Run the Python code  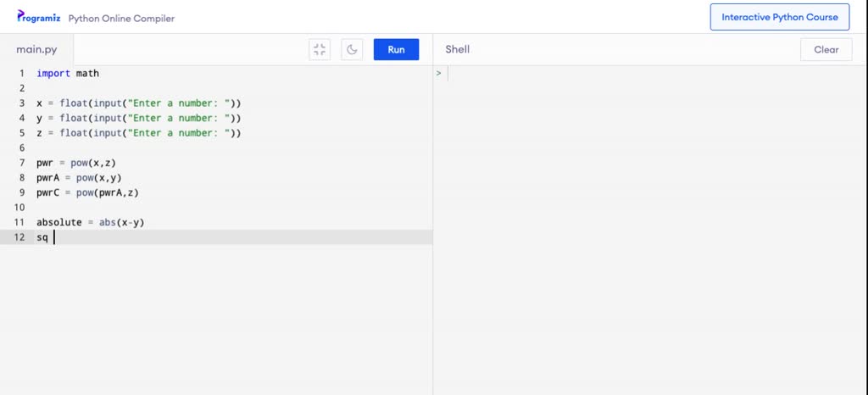[x=397, y=49]
